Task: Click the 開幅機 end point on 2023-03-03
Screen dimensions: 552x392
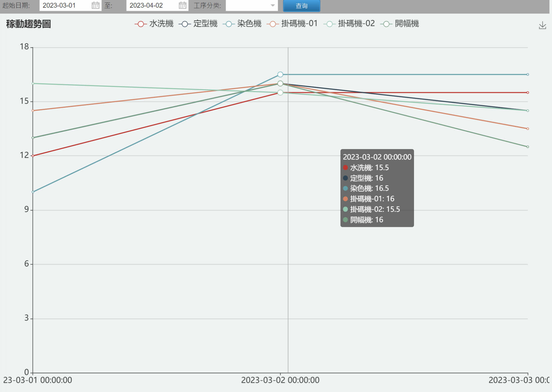Action: [x=528, y=147]
